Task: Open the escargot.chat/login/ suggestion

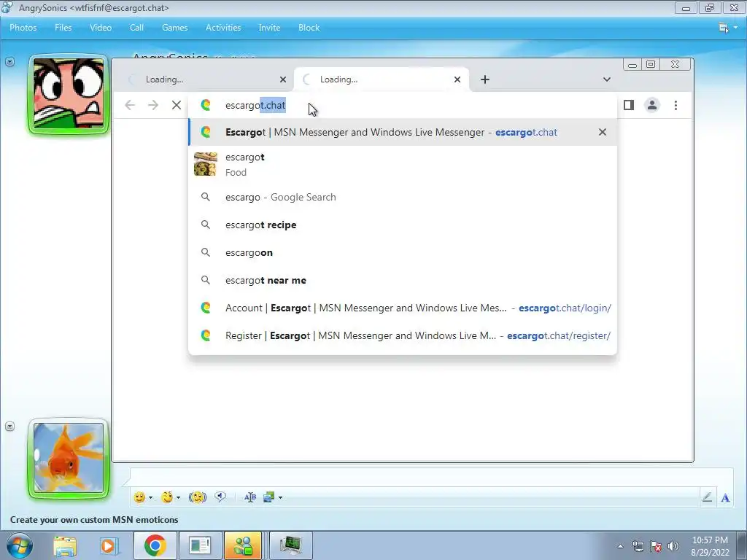Action: point(403,308)
